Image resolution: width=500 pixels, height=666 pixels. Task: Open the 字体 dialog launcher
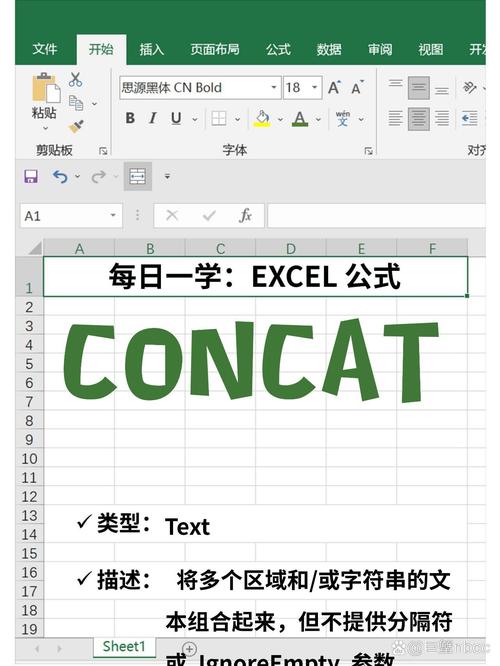368,151
